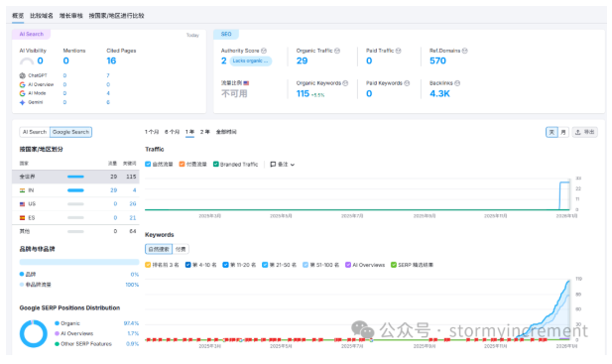This screenshot has width=612, height=364.
Task: Toggle the 自然流量 checkbox
Action: point(148,165)
